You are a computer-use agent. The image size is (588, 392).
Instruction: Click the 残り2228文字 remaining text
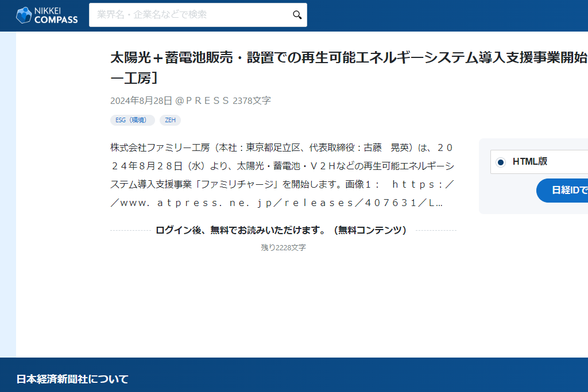click(284, 247)
